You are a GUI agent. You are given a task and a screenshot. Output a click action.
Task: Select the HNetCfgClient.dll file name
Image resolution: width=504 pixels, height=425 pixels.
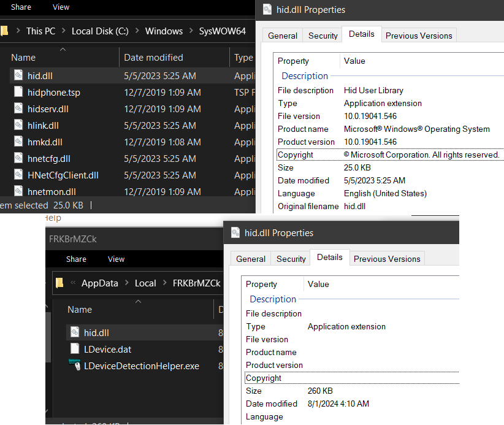(x=63, y=175)
